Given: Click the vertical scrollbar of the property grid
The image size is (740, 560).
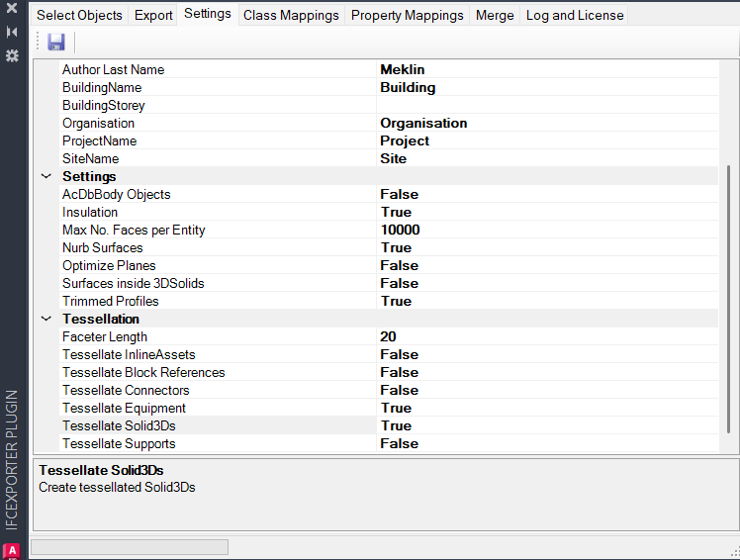Looking at the screenshot, I should point(729,297).
